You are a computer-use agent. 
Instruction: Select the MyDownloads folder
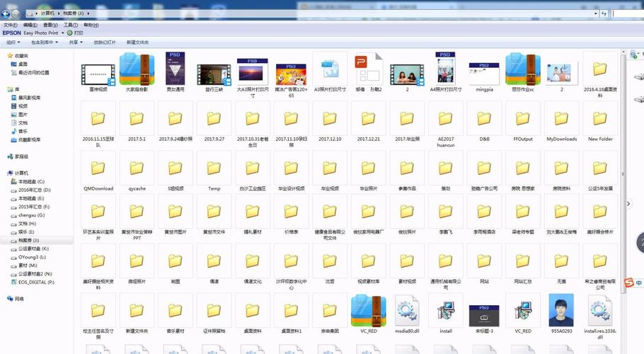click(x=561, y=122)
